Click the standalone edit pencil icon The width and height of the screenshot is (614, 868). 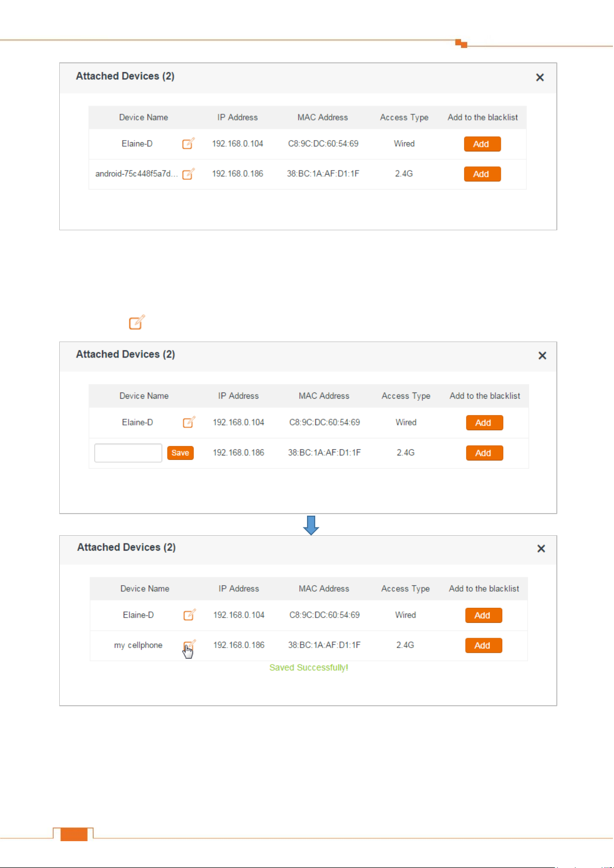pyautogui.click(x=137, y=322)
